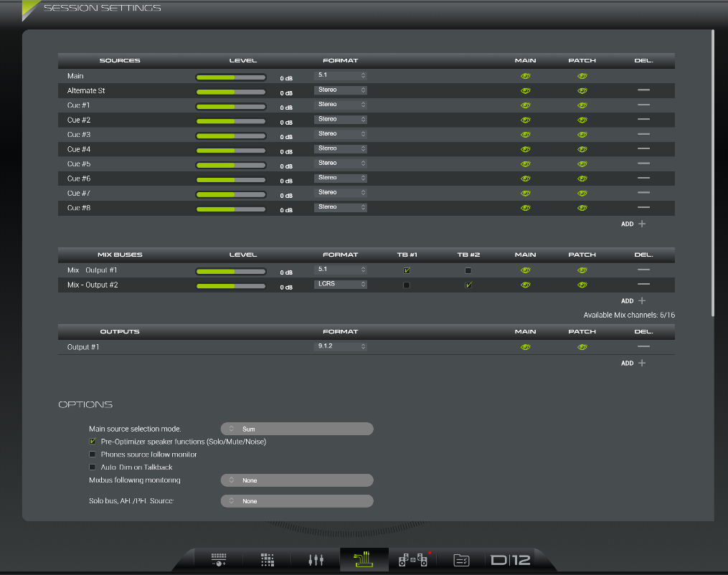Delete Mix - Output #1 bus
Screen dimensions: 728x575
tap(643, 270)
